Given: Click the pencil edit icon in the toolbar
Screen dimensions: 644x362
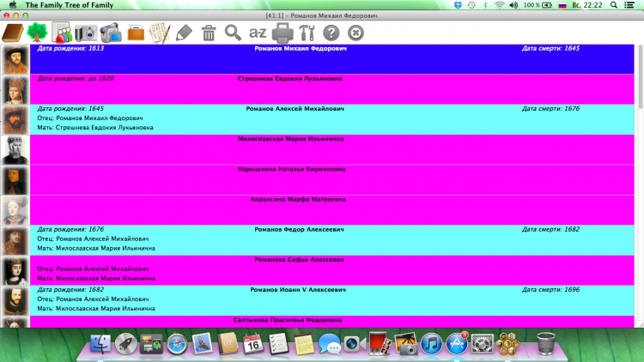Looking at the screenshot, I should point(184,33).
